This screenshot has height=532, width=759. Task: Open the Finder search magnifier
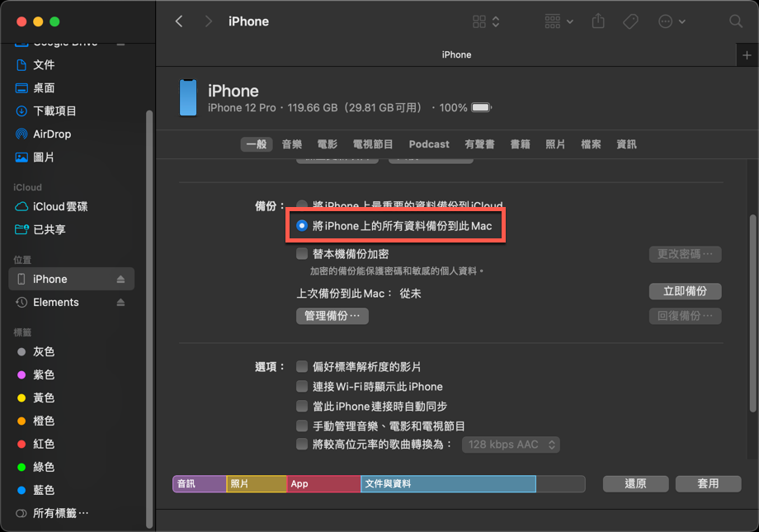click(x=736, y=21)
